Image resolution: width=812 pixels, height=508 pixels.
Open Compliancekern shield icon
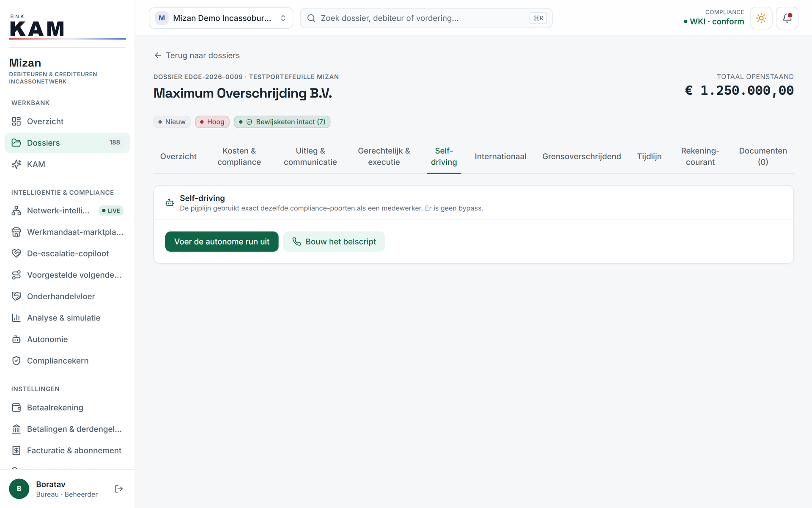pyautogui.click(x=16, y=361)
